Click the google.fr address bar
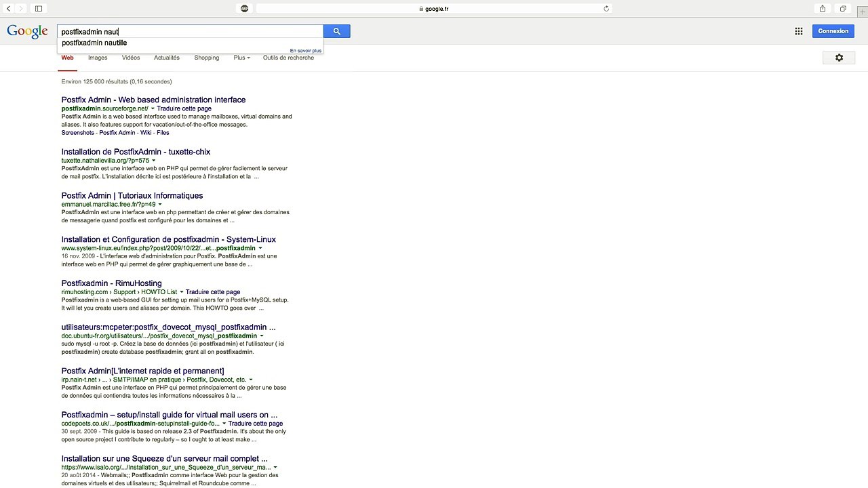This screenshot has width=868, height=488. [x=434, y=9]
